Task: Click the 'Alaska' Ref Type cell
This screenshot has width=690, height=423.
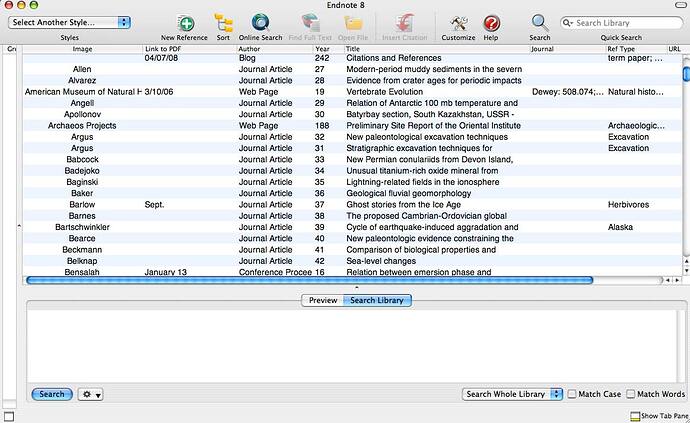Action: [620, 227]
